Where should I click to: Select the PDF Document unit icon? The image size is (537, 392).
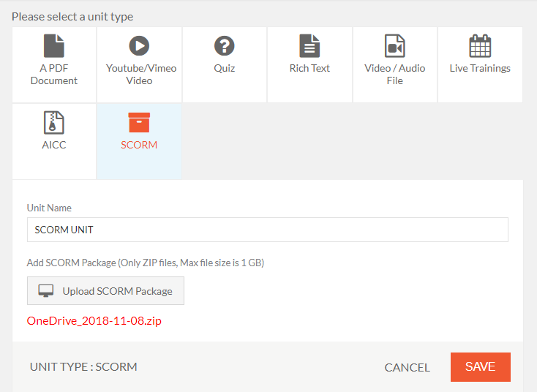(x=53, y=45)
